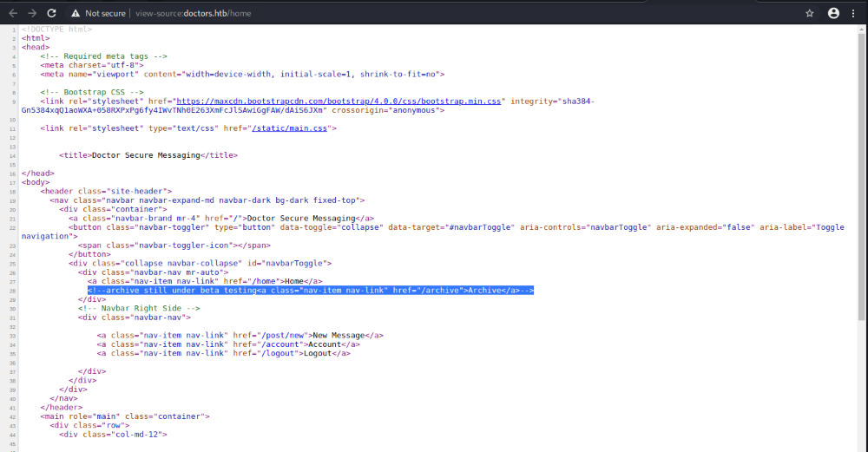Click the browser forward arrow
The height and width of the screenshot is (452, 868).
coord(32,13)
